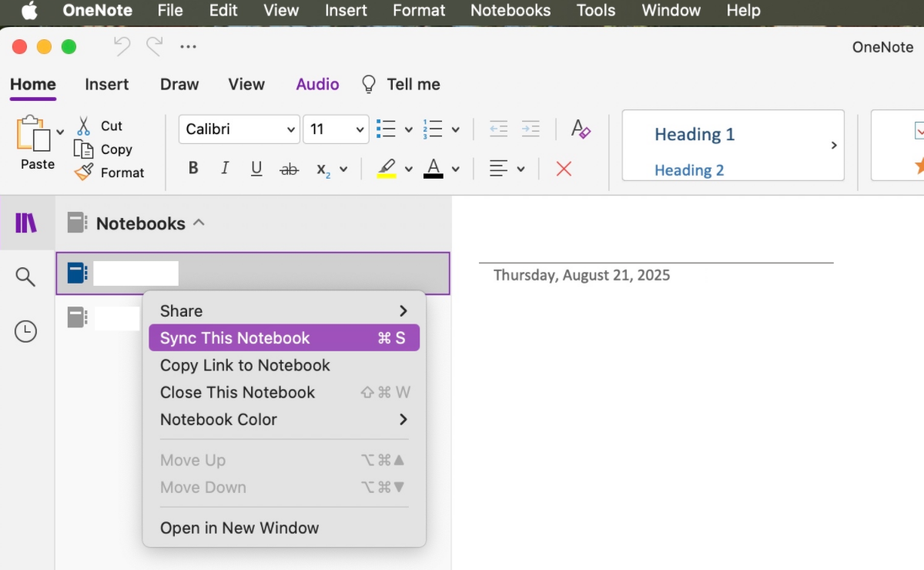Apply highlighter color to text
The height and width of the screenshot is (570, 924).
click(x=387, y=168)
